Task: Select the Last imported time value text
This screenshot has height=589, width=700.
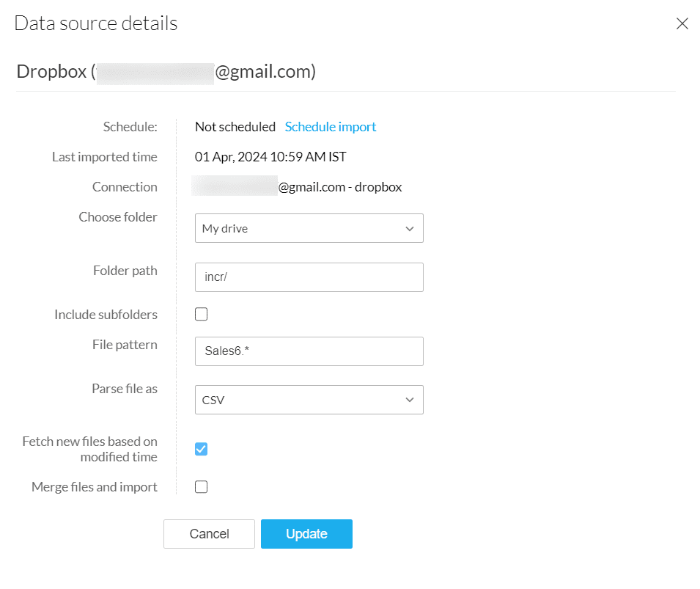Action: (270, 157)
